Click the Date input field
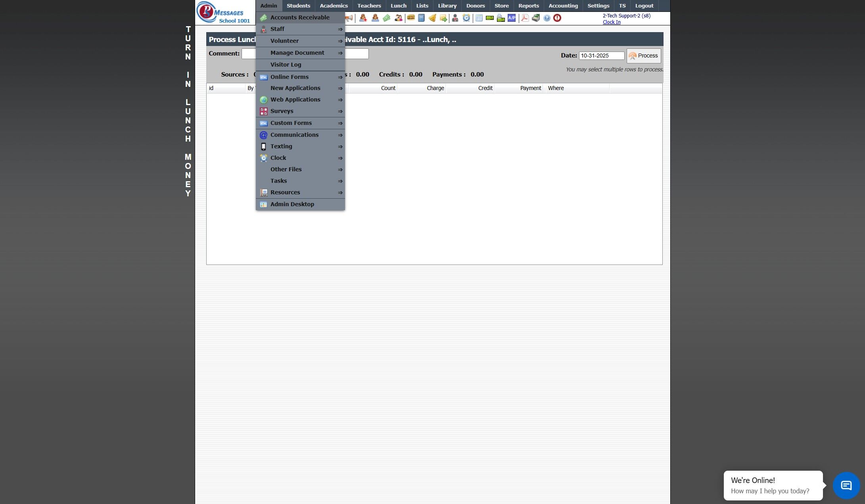865x504 pixels. pos(601,56)
